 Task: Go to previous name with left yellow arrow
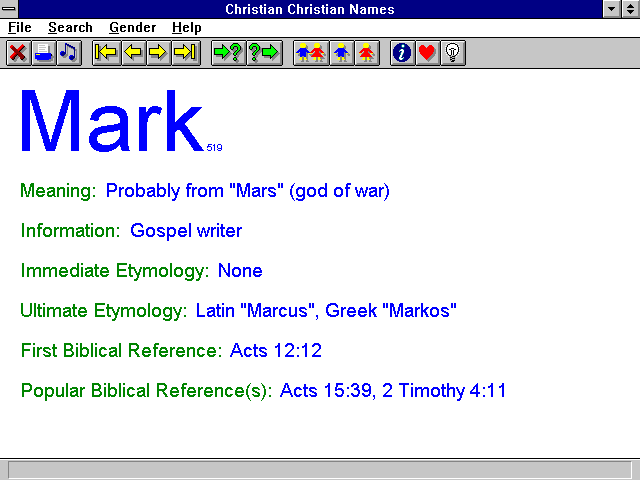(133, 53)
